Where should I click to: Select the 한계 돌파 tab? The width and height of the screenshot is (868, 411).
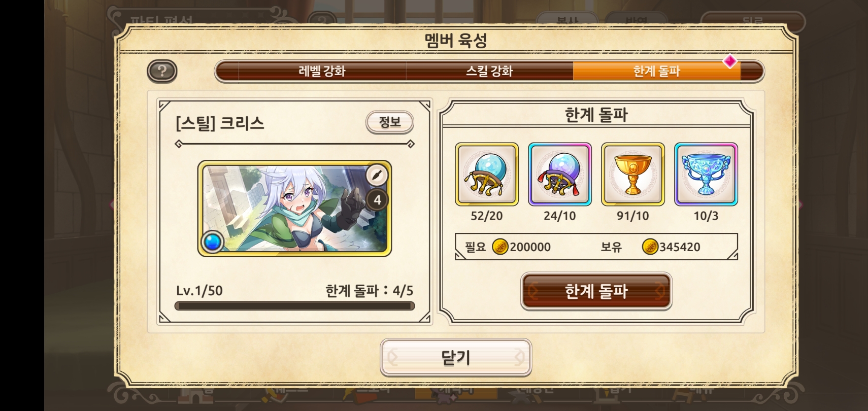coord(657,71)
